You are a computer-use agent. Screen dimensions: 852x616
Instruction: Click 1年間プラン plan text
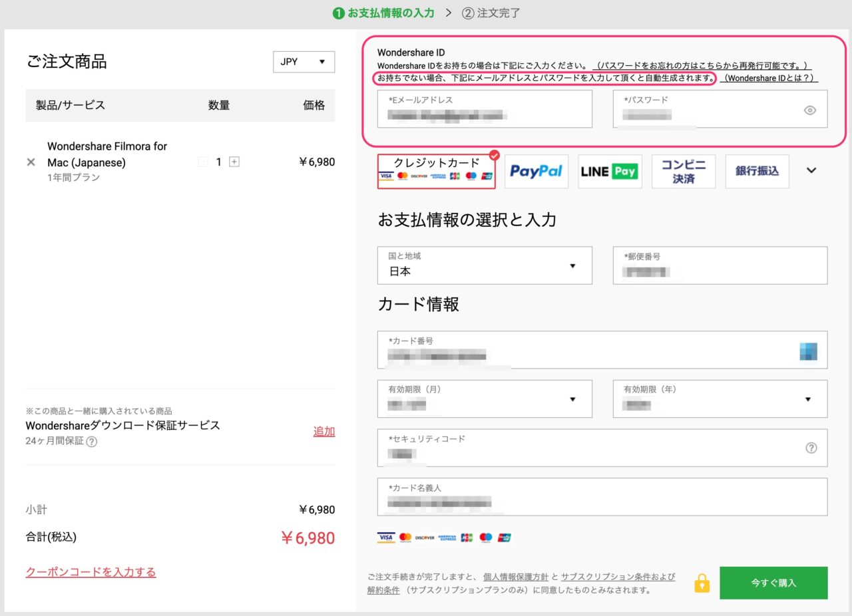(x=74, y=178)
